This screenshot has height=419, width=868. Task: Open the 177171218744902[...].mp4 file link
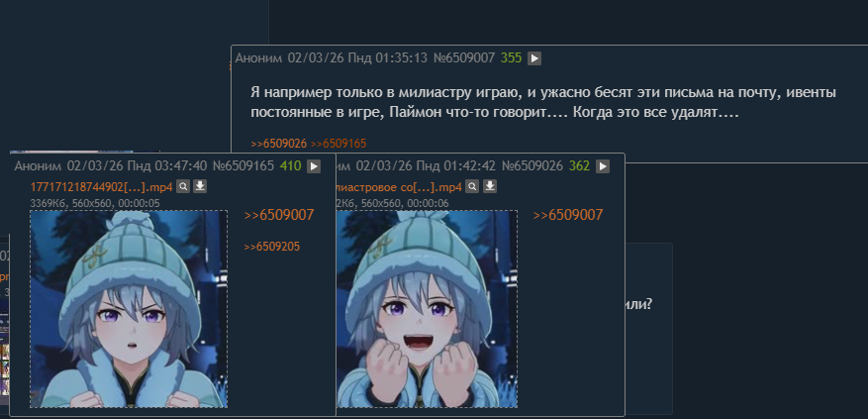pos(101,187)
